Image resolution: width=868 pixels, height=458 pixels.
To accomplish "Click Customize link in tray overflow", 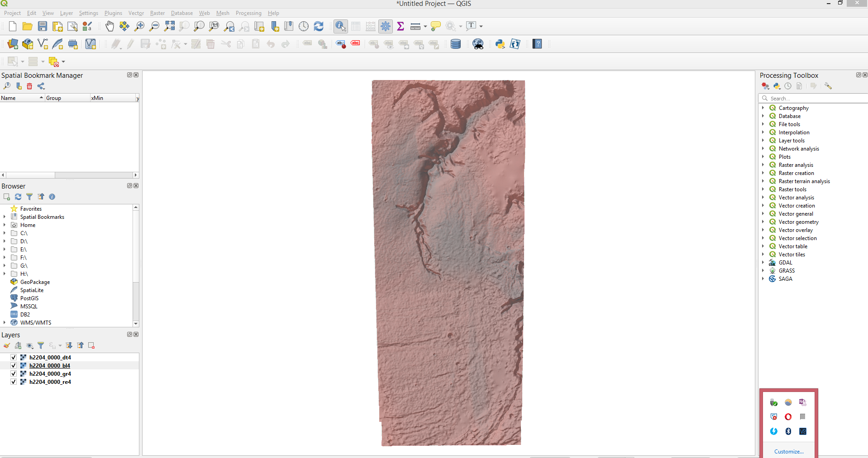I will [x=789, y=451].
